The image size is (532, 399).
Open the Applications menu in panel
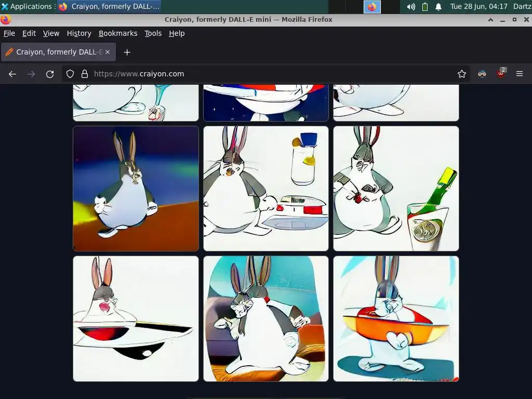click(x=28, y=6)
